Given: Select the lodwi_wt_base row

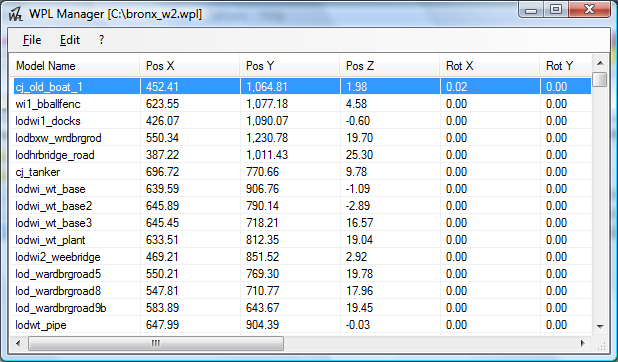Looking at the screenshot, I should (x=302, y=188).
